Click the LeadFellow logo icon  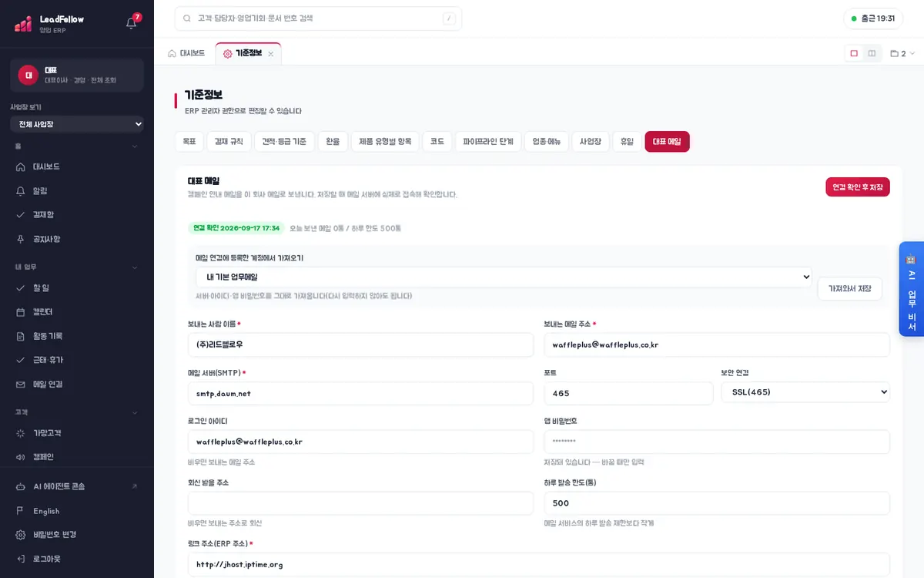click(x=23, y=23)
